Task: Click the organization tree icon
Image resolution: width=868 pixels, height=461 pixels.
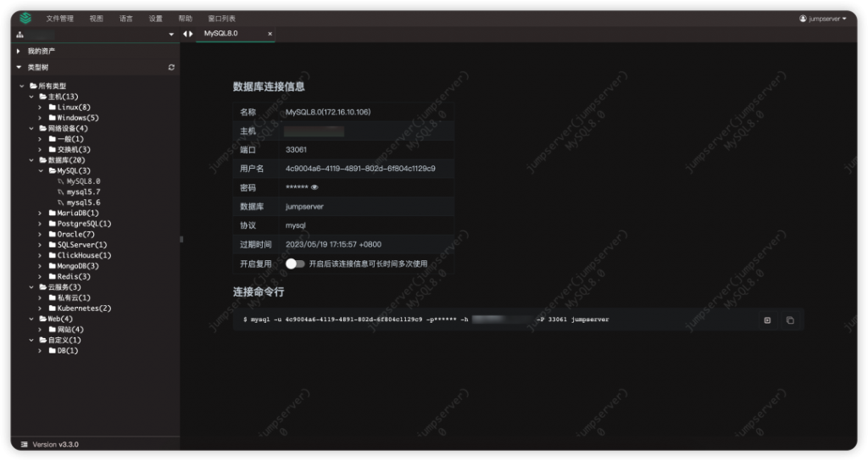Action: pyautogui.click(x=20, y=34)
